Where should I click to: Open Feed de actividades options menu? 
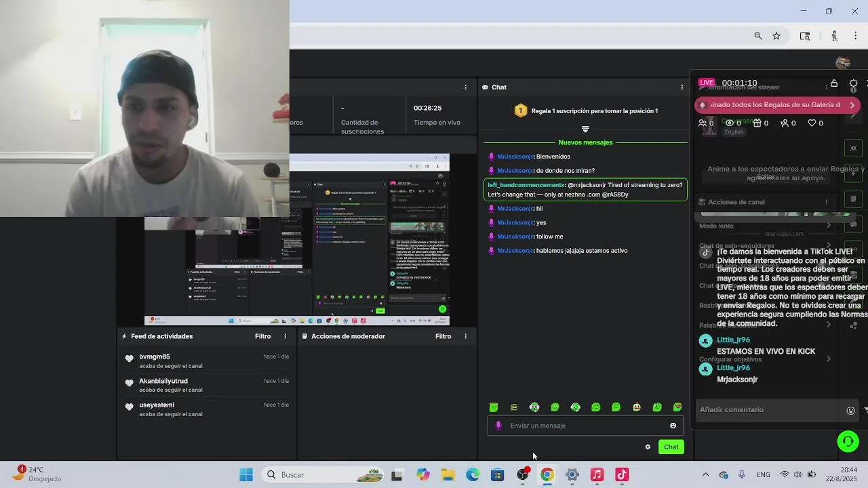click(x=285, y=336)
